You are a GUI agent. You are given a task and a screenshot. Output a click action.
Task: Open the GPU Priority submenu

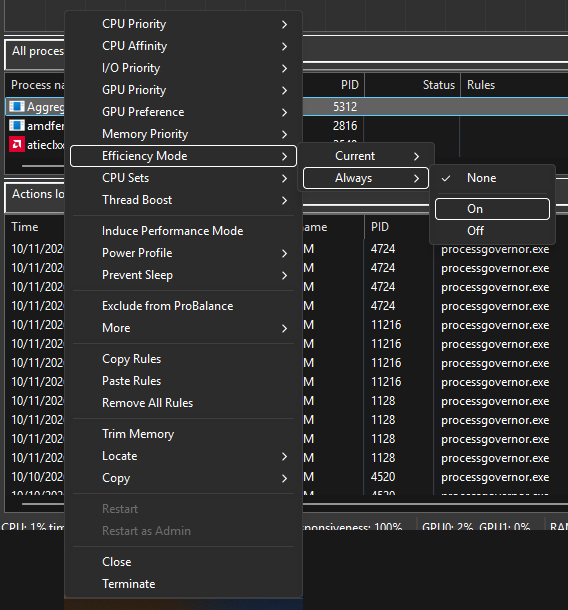click(183, 90)
